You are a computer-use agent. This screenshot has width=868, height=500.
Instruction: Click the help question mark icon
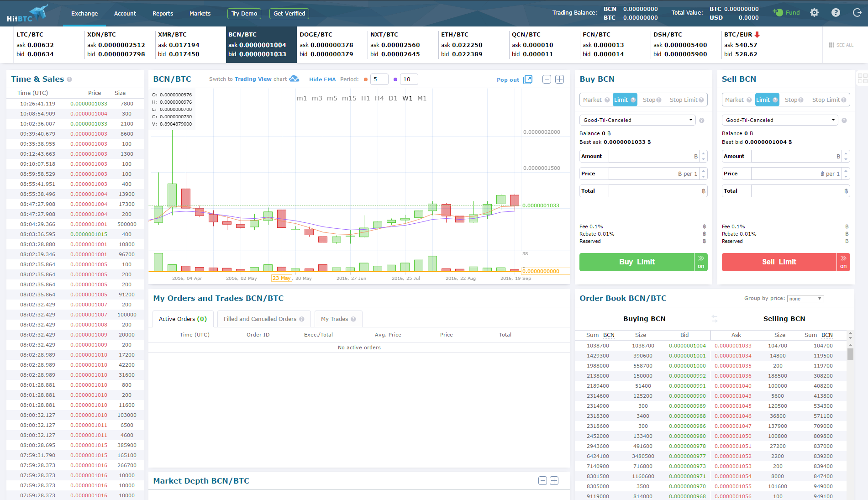pos(836,13)
